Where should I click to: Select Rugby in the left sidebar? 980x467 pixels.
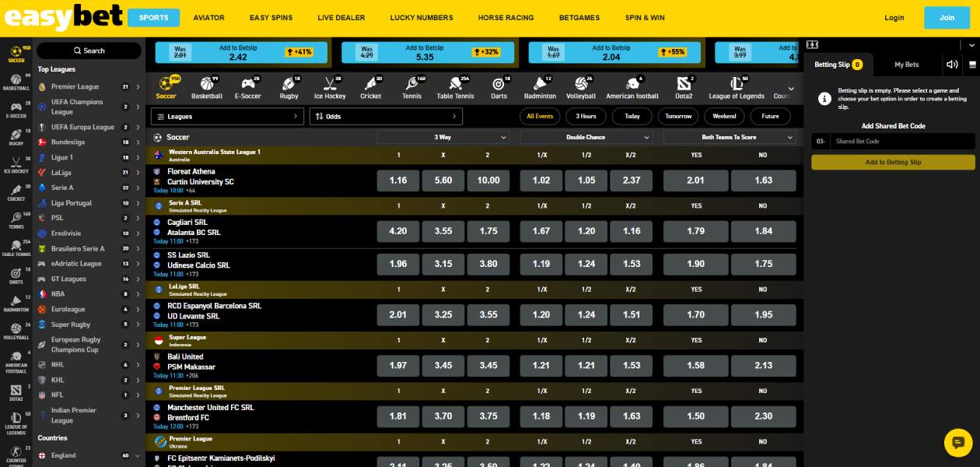[x=16, y=137]
